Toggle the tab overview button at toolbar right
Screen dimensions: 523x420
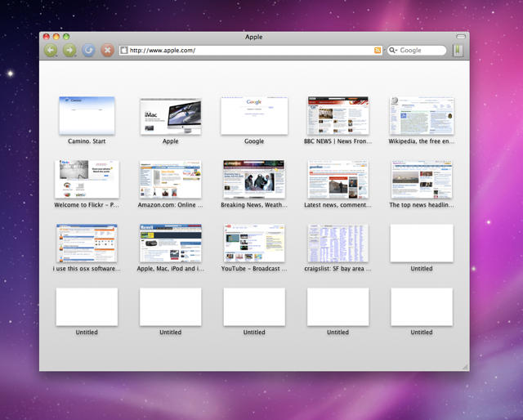click(458, 51)
